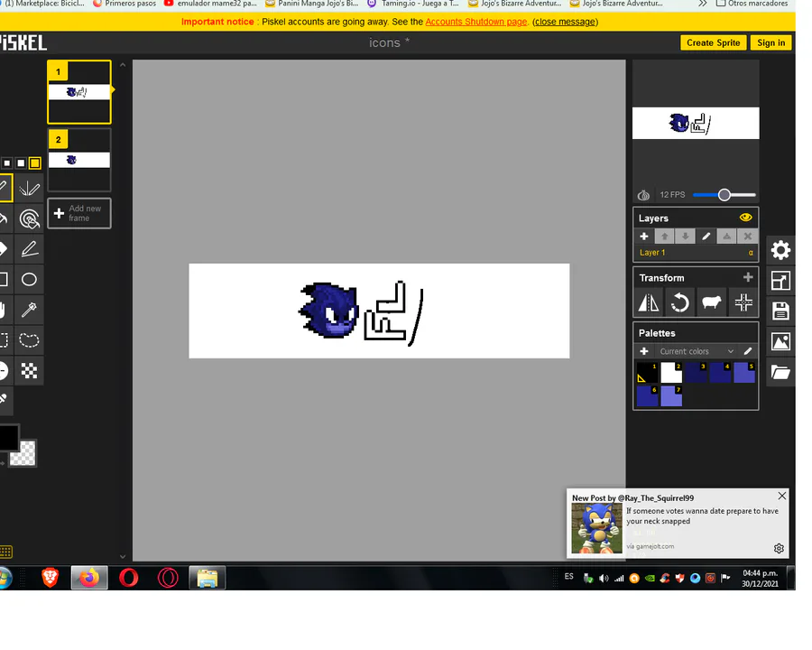The width and height of the screenshot is (812, 650).
Task: Adjust the FPS slider handle
Action: pyautogui.click(x=724, y=195)
